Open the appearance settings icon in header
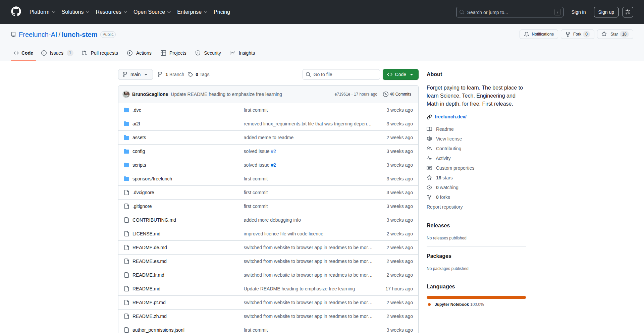The image size is (644, 333). 628,12
